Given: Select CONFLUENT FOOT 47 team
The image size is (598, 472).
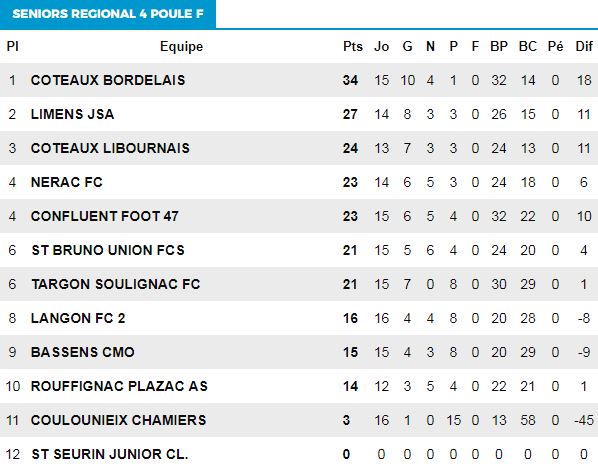Looking at the screenshot, I should 104,216.
